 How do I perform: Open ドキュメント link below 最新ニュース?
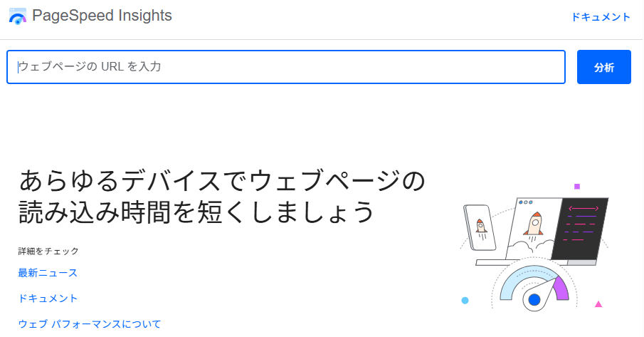point(48,299)
